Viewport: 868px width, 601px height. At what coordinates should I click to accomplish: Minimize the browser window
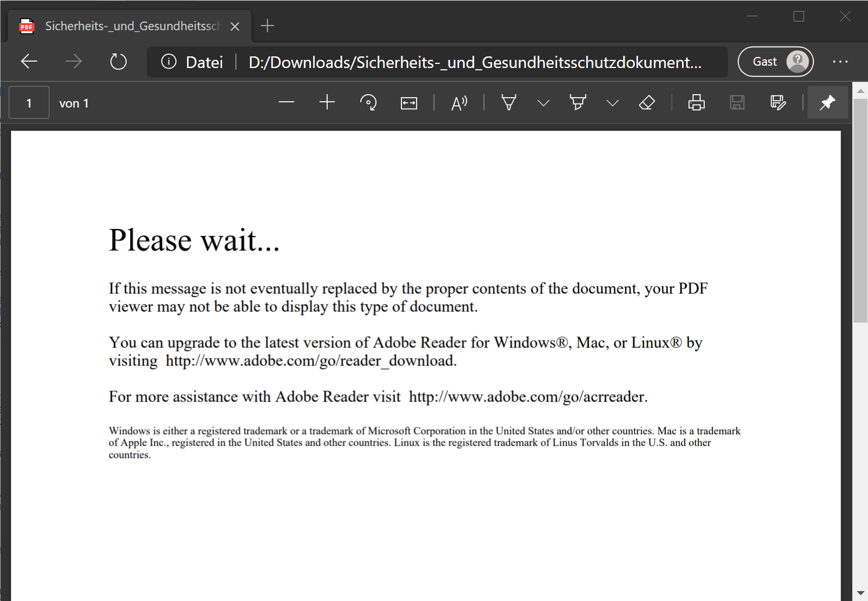coord(752,16)
